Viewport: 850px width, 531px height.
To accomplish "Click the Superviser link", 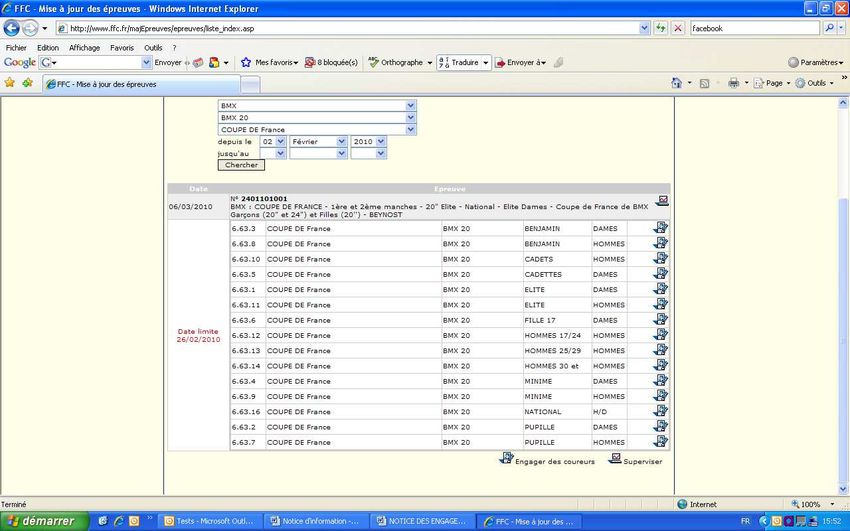I will [x=642, y=461].
